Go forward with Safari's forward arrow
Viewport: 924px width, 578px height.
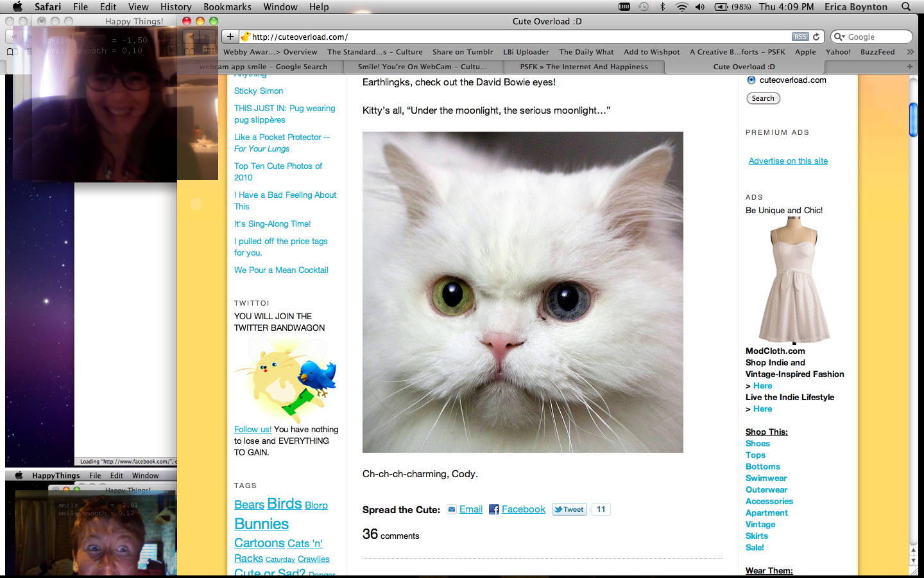pyautogui.click(x=207, y=37)
